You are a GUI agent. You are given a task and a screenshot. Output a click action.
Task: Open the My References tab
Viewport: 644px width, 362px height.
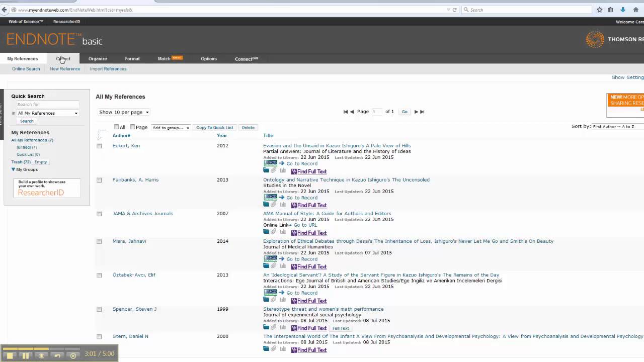click(x=23, y=59)
